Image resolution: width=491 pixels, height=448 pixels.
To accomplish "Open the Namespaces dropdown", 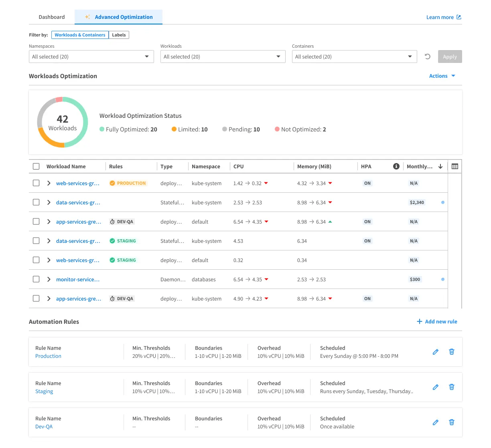I will pyautogui.click(x=91, y=57).
